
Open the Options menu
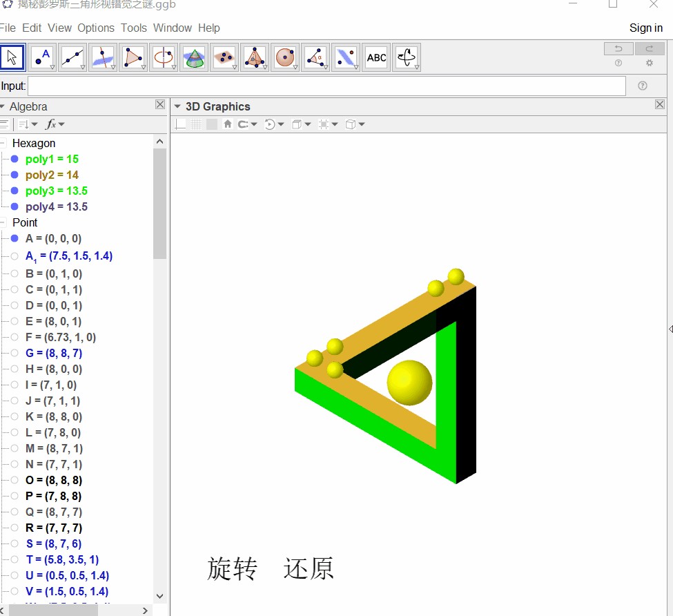96,28
